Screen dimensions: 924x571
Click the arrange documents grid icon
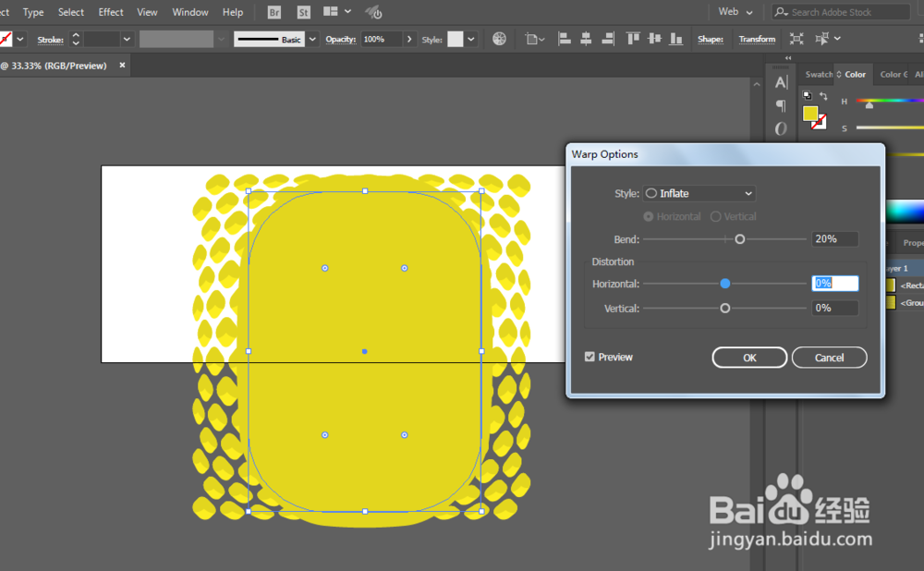pyautogui.click(x=331, y=11)
